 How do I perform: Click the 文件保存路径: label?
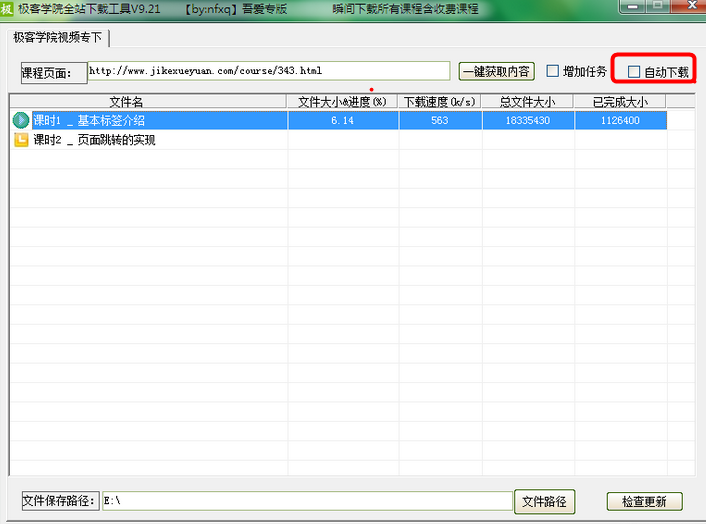coord(61,501)
